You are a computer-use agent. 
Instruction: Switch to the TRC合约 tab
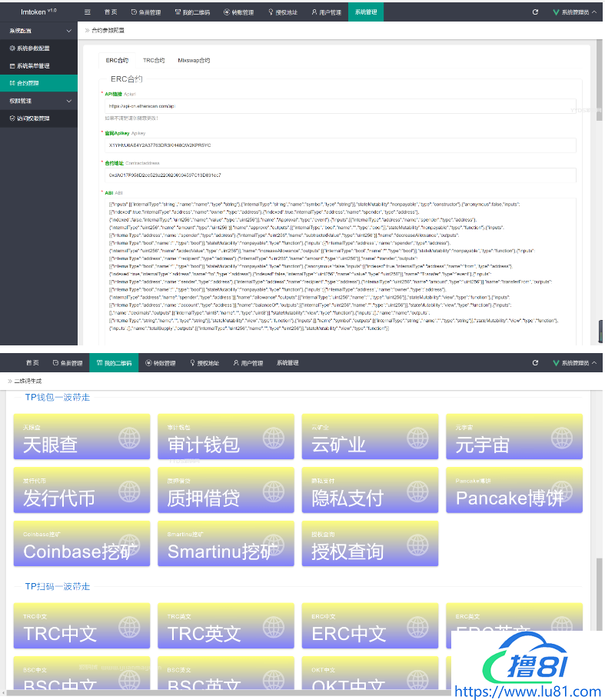(153, 60)
